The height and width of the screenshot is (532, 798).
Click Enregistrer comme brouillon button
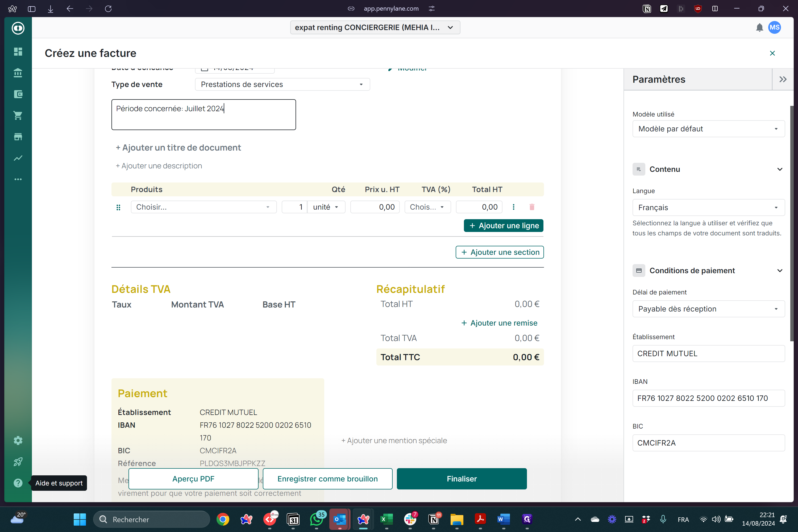coord(327,479)
